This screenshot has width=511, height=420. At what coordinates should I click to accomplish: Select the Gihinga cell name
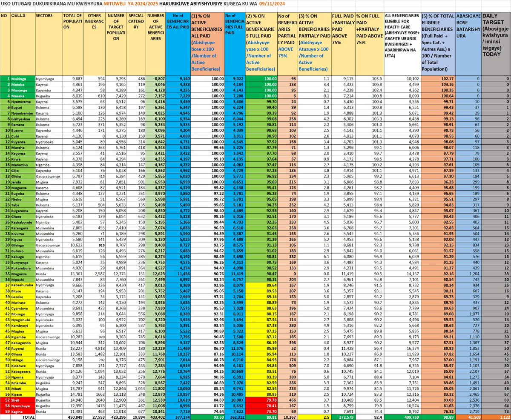click(18, 246)
